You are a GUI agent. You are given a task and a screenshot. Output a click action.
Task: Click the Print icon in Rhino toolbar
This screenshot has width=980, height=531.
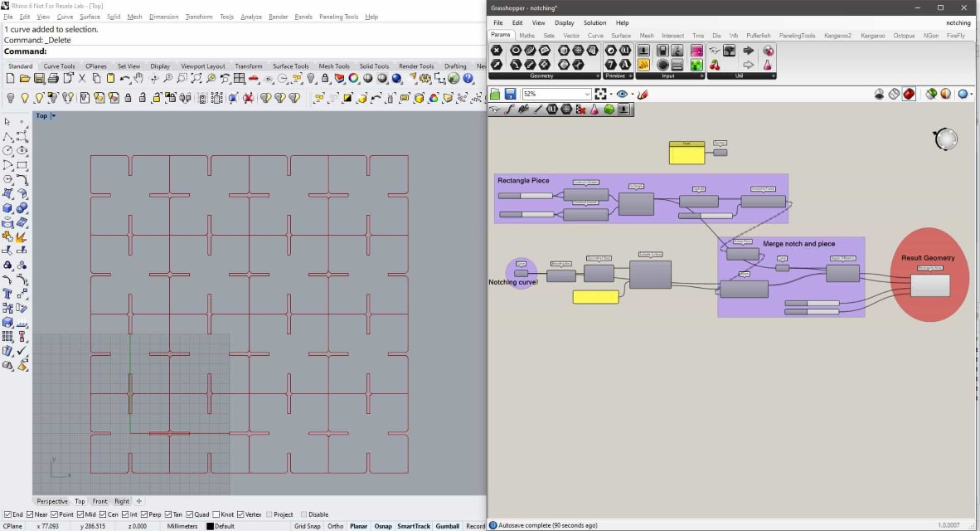53,78
